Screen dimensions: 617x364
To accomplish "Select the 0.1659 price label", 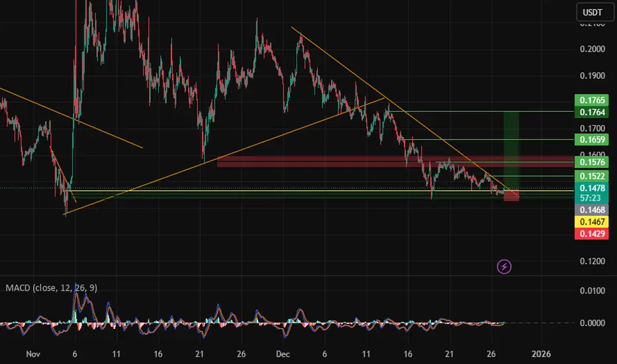I will tap(591, 140).
